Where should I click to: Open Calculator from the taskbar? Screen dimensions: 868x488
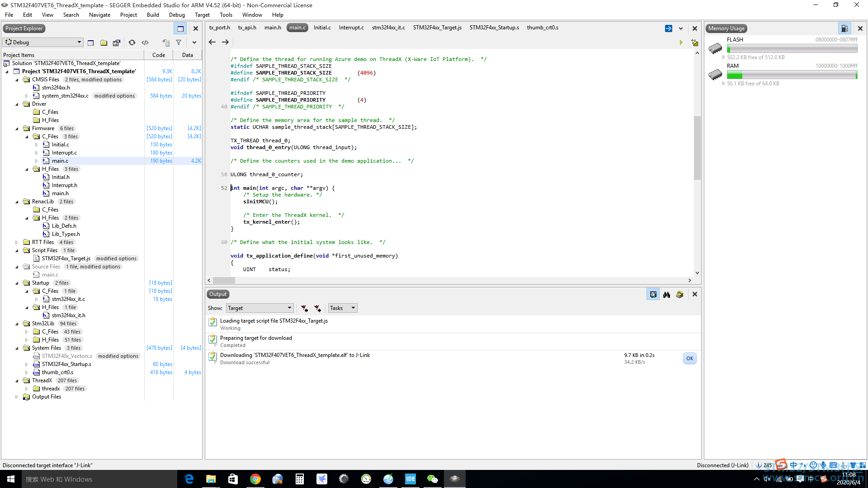tap(300, 479)
